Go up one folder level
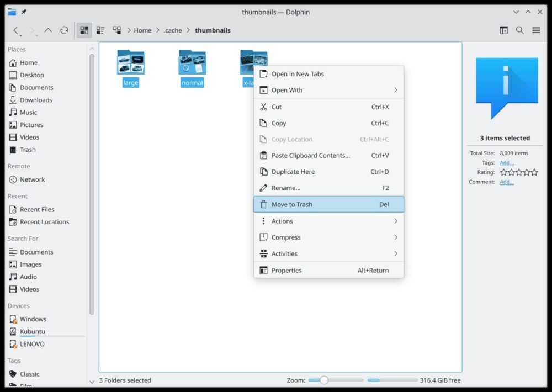 tap(48, 30)
